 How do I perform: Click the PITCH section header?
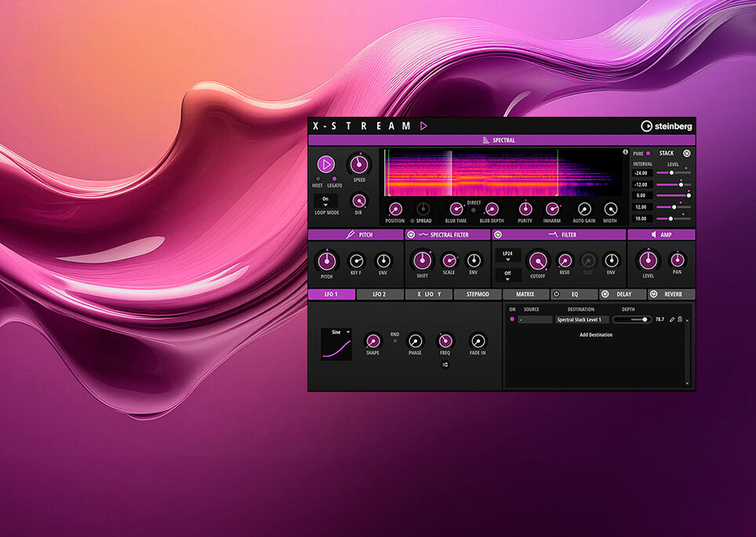pos(356,234)
